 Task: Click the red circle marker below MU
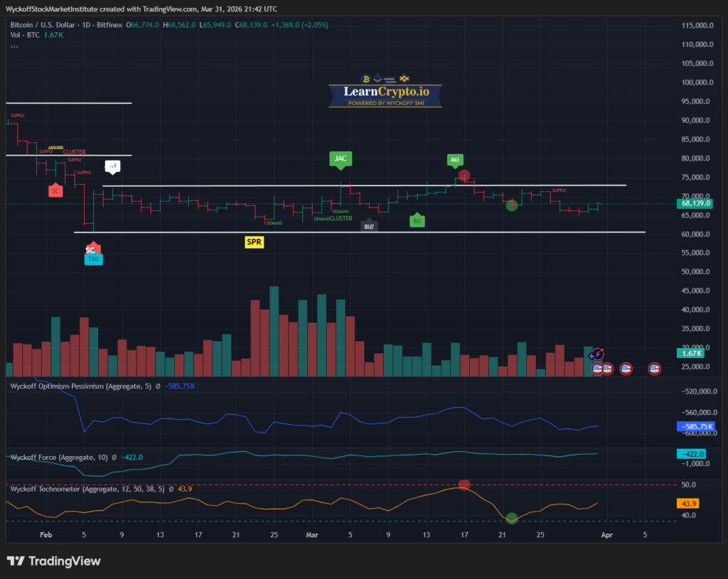pyautogui.click(x=464, y=175)
